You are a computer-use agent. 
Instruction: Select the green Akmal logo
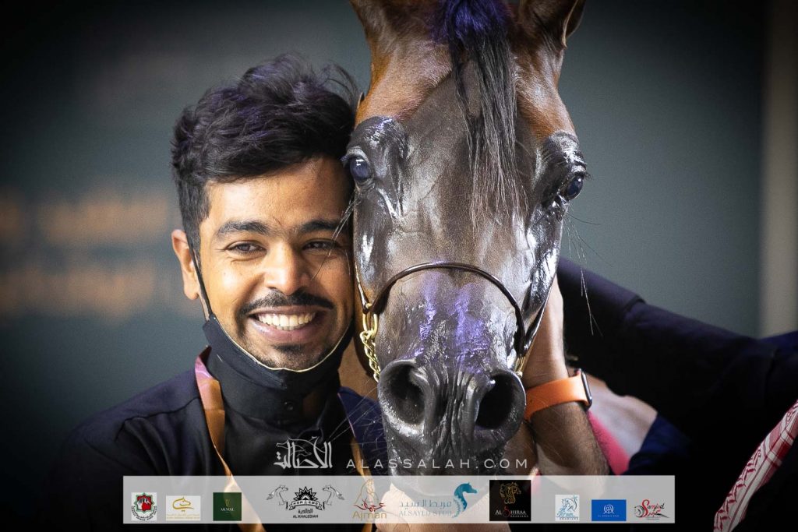[227, 506]
